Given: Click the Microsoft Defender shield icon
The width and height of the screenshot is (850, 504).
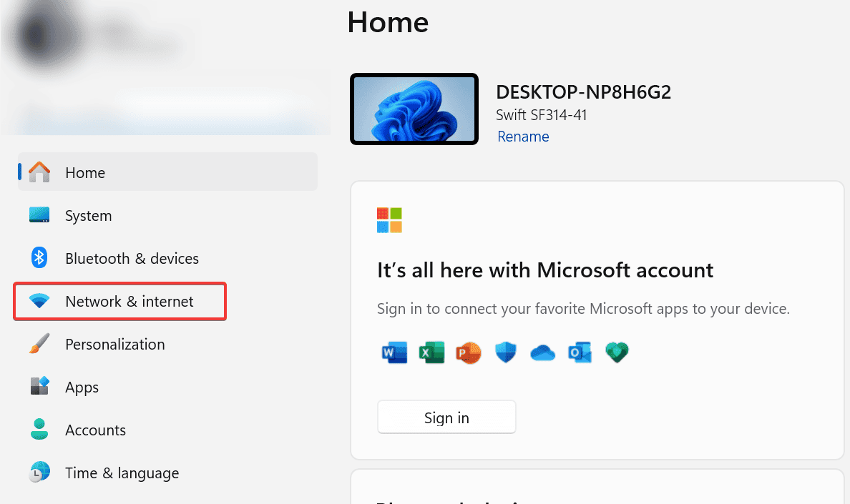Looking at the screenshot, I should point(506,352).
